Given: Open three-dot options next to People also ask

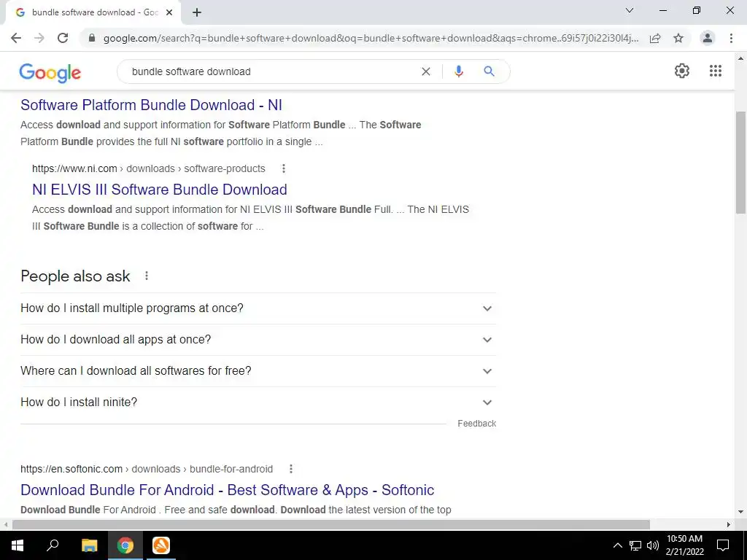Looking at the screenshot, I should (x=147, y=276).
